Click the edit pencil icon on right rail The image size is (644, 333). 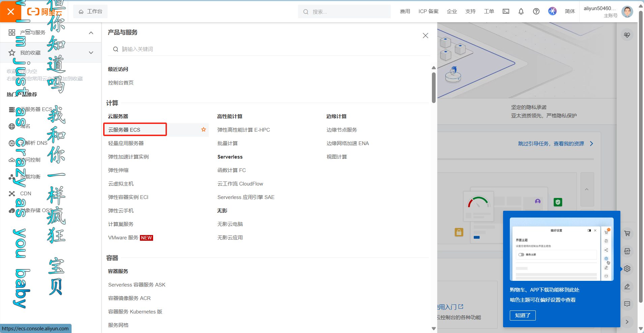pyautogui.click(x=627, y=287)
